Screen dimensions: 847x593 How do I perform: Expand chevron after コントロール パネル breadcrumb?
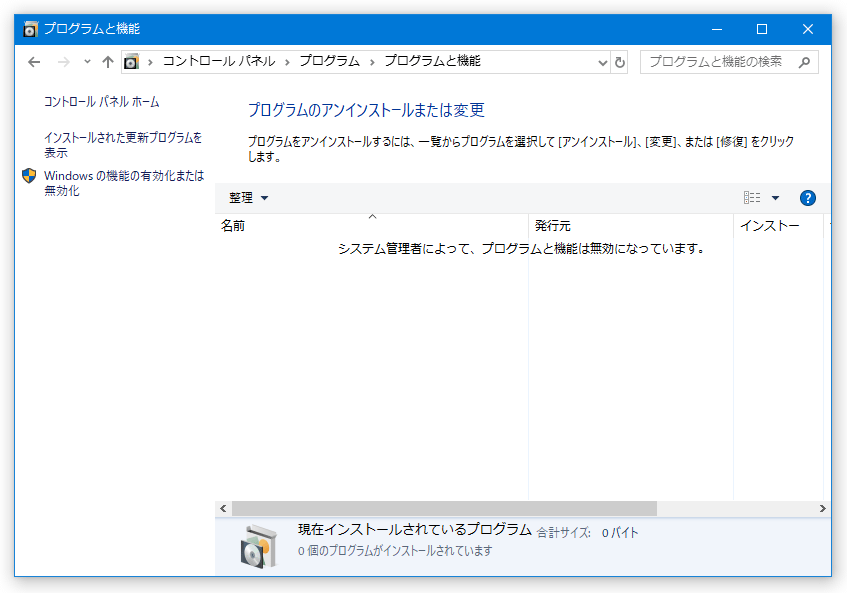coord(287,62)
